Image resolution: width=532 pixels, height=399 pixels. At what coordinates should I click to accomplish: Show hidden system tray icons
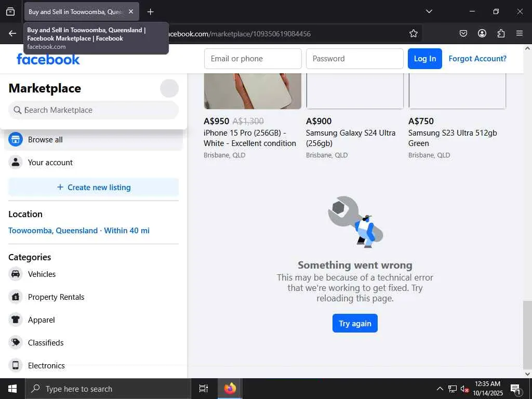point(440,389)
